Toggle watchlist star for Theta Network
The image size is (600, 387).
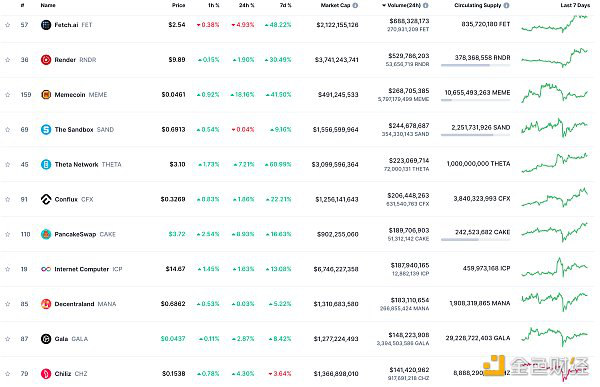[8, 165]
